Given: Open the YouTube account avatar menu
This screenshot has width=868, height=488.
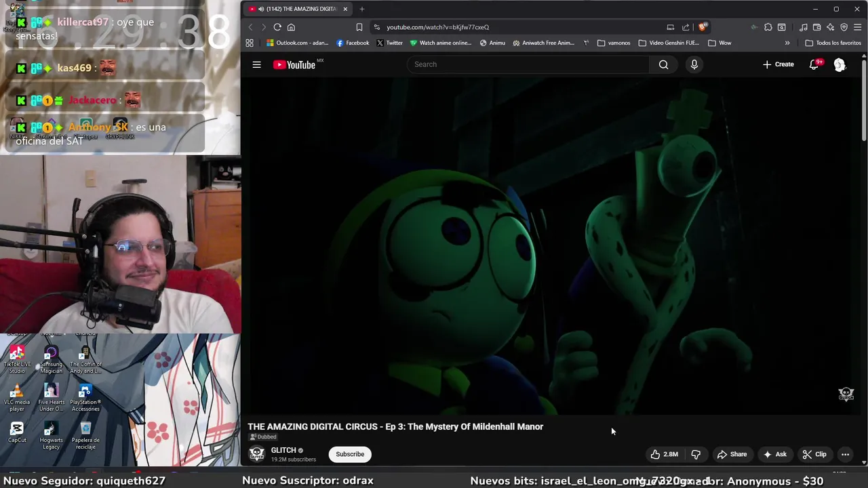Looking at the screenshot, I should click(840, 64).
